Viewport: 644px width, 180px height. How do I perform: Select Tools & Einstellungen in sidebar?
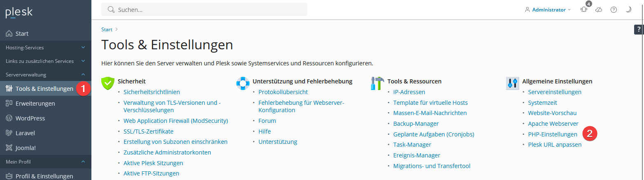coord(46,89)
